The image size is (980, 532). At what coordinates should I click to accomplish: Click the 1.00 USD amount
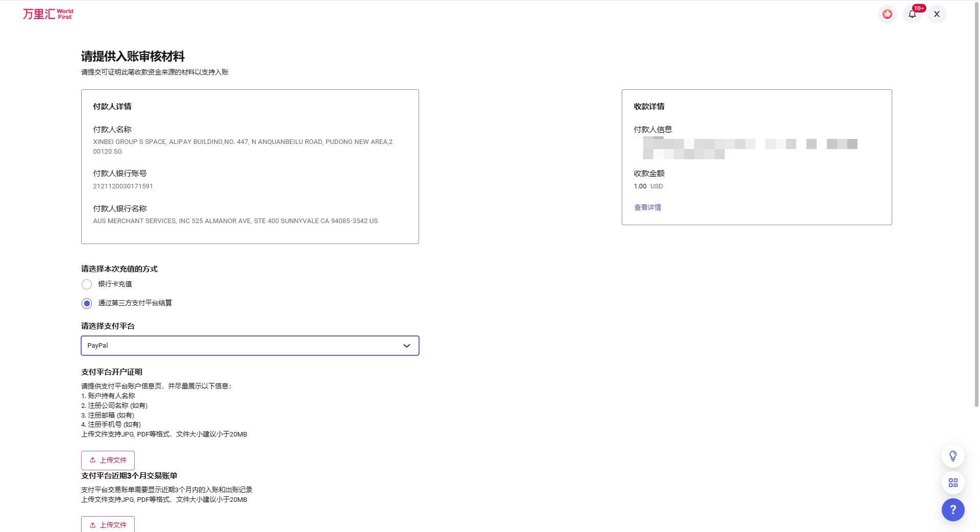click(x=648, y=186)
